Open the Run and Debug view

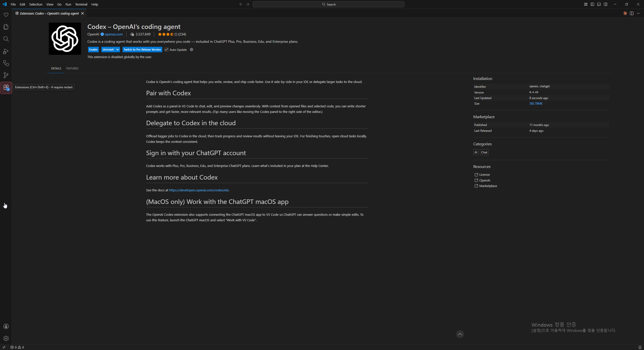(6, 52)
